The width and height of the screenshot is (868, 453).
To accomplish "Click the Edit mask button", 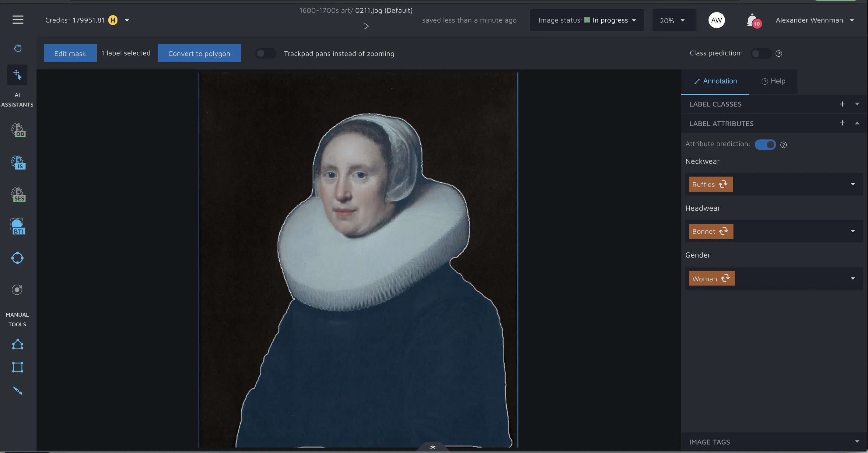I will (70, 53).
